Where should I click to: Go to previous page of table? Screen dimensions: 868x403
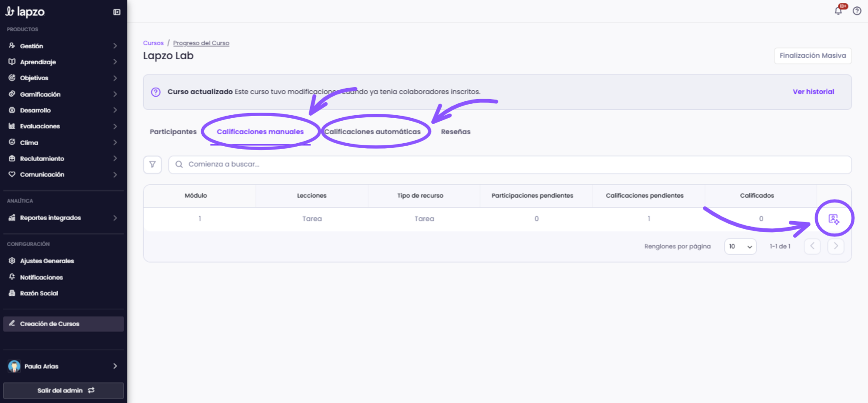[x=812, y=246]
